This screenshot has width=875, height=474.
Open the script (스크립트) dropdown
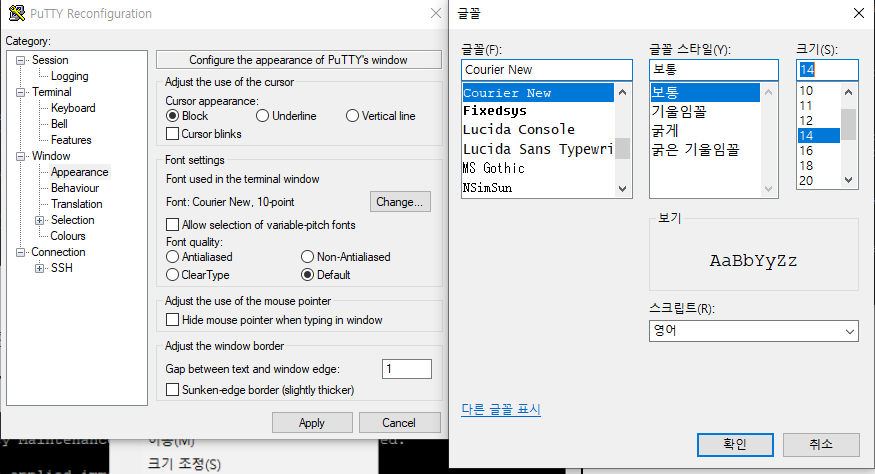tap(753, 331)
